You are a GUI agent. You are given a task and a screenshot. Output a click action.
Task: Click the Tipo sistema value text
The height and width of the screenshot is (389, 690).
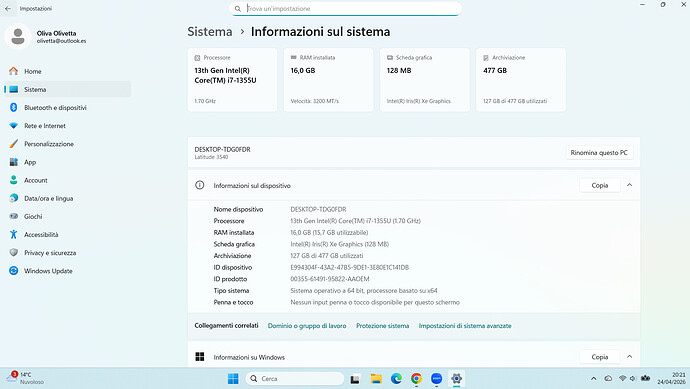tap(364, 290)
